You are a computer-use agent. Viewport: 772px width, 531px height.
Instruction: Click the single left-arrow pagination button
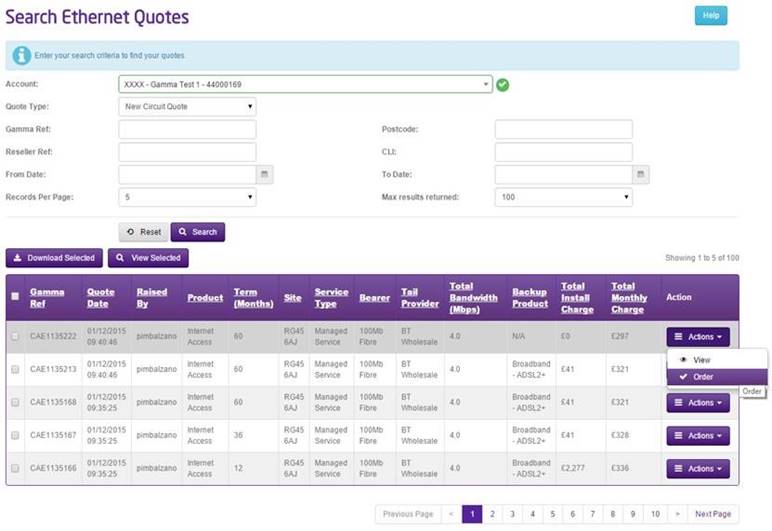tap(451, 514)
